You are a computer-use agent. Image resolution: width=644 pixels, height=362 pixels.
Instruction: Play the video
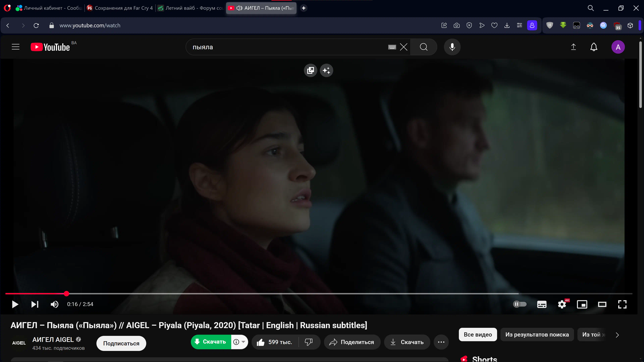[x=15, y=304]
